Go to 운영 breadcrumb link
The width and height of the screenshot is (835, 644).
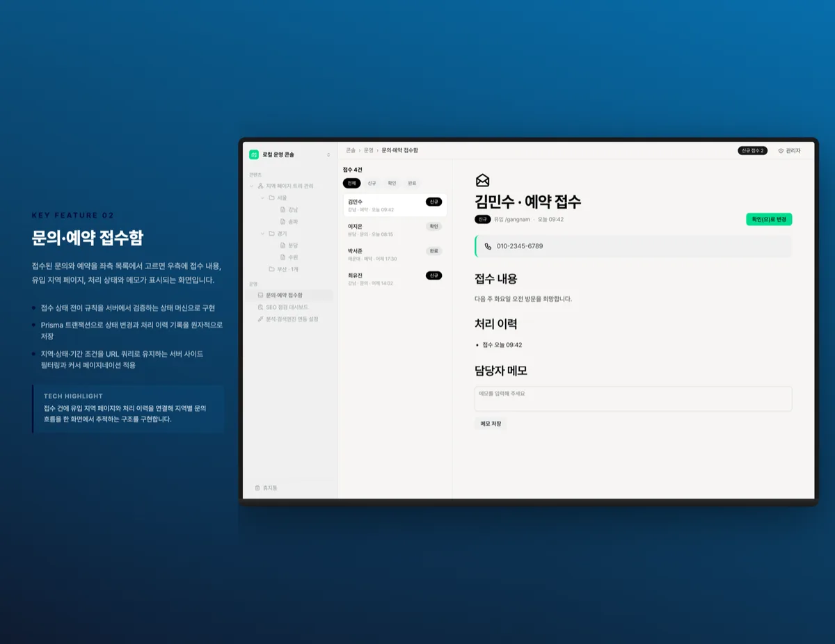(369, 150)
